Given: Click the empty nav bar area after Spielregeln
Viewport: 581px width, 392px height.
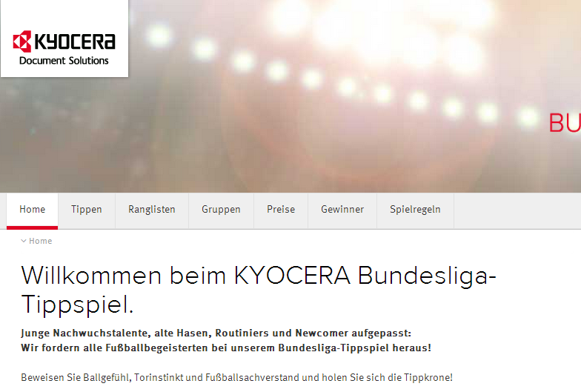Looking at the screenshot, I should point(517,210).
